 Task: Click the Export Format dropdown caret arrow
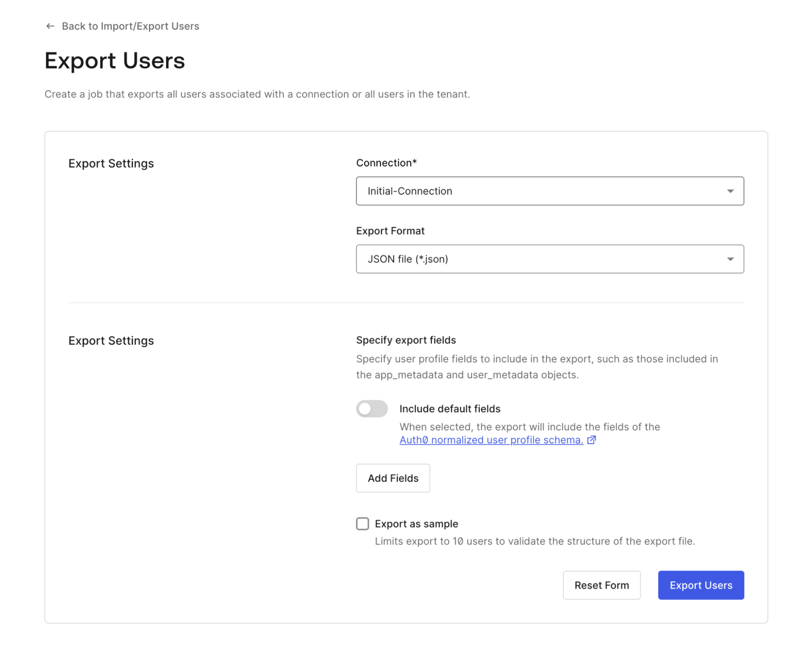pos(730,259)
